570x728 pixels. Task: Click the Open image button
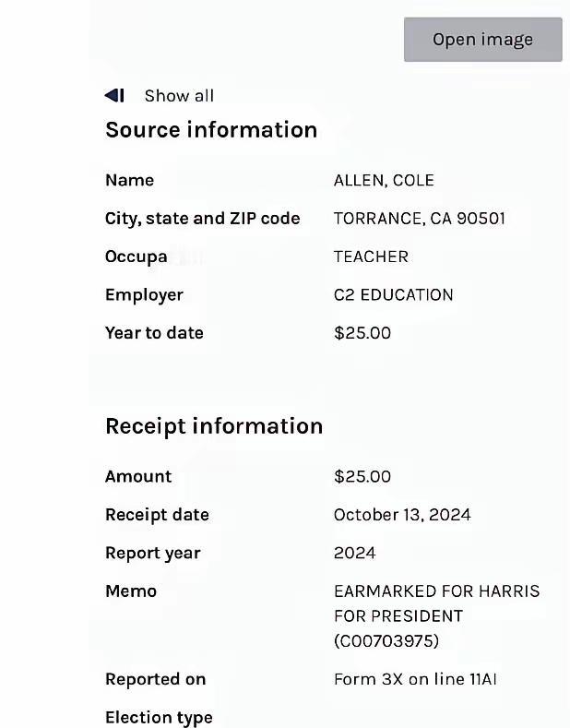pos(482,40)
